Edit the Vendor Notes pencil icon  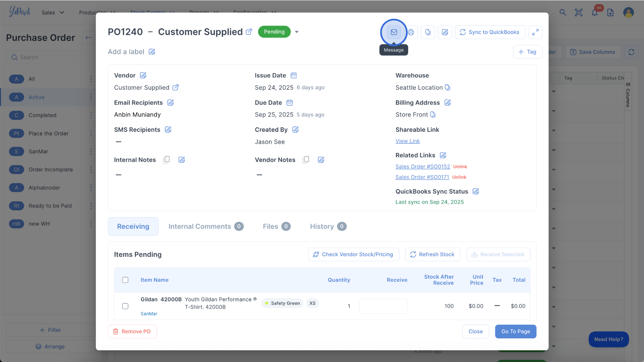tap(321, 160)
